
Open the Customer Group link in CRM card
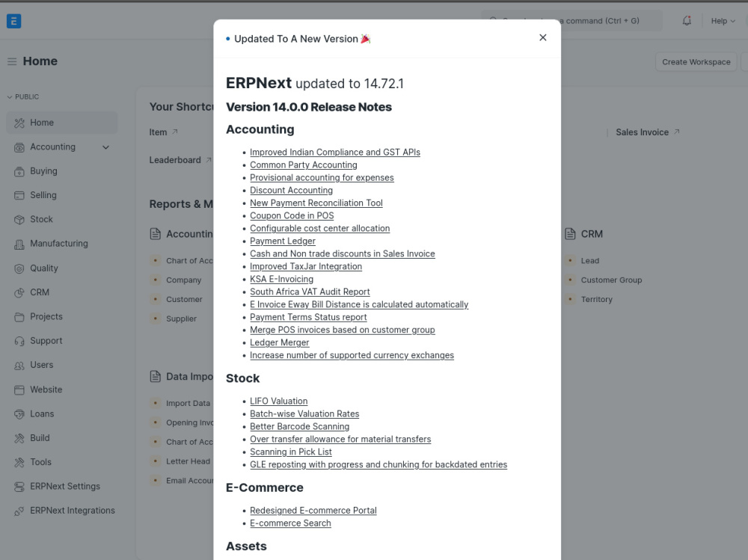611,280
